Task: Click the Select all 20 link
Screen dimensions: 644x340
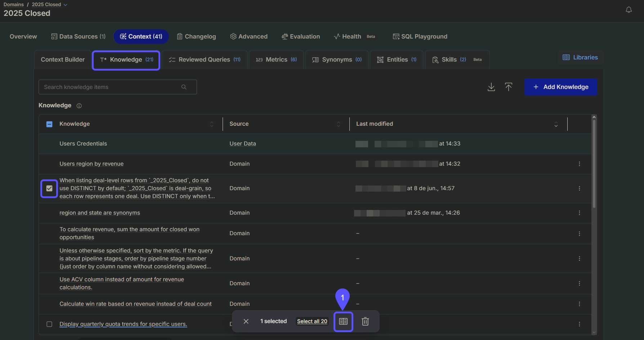Action: pos(312,321)
